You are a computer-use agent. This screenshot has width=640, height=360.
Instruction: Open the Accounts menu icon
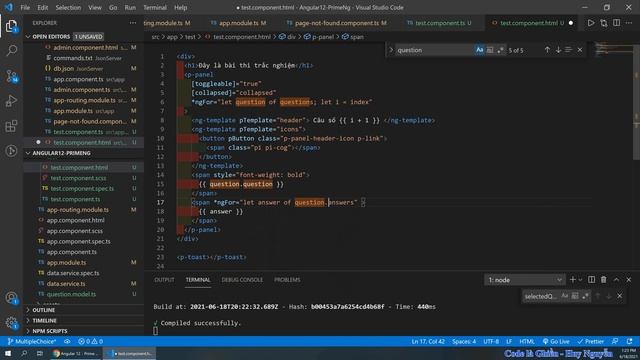pos(11,298)
